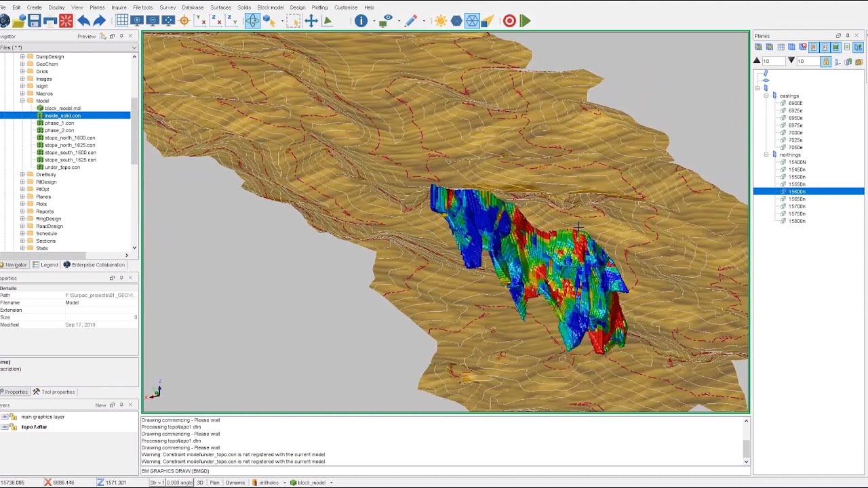Screen dimensions: 868x488
Task: Click the pan move arrows tool
Action: click(311, 21)
